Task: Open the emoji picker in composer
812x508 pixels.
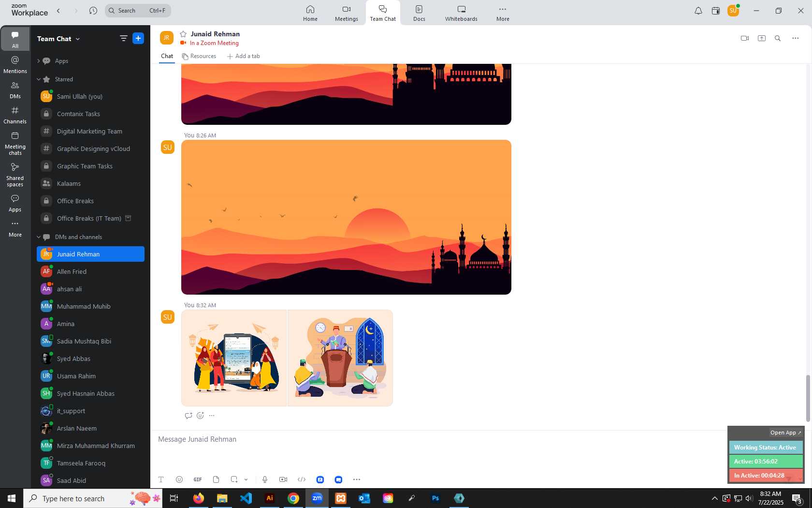Action: coord(179,479)
